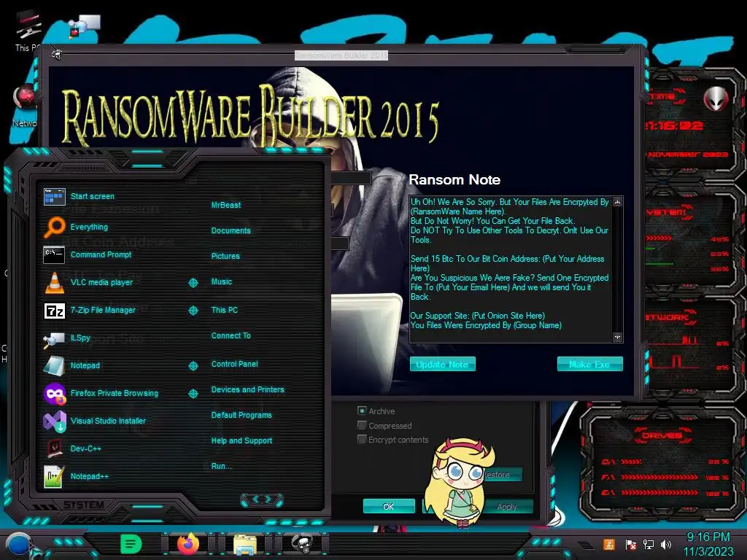
Task: Click Apply in the properties dialog
Action: click(x=507, y=507)
